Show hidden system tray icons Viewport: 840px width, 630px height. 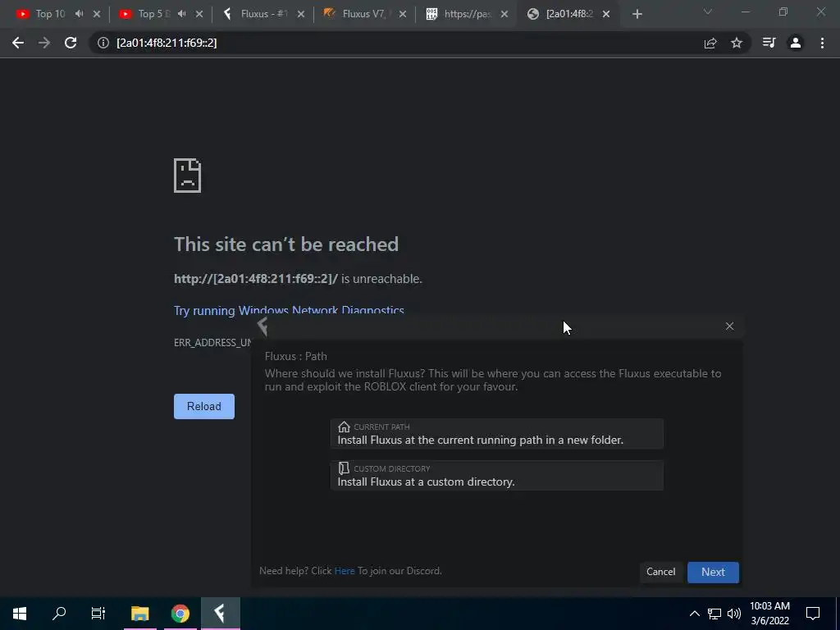pyautogui.click(x=694, y=614)
